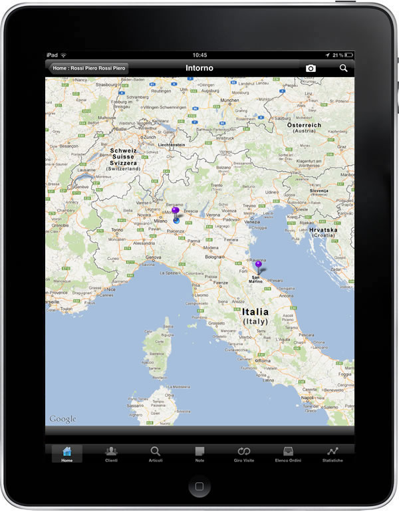Screen dimensions: 399x532
Task: Tap the 'Genova' city label
Action: (154, 257)
